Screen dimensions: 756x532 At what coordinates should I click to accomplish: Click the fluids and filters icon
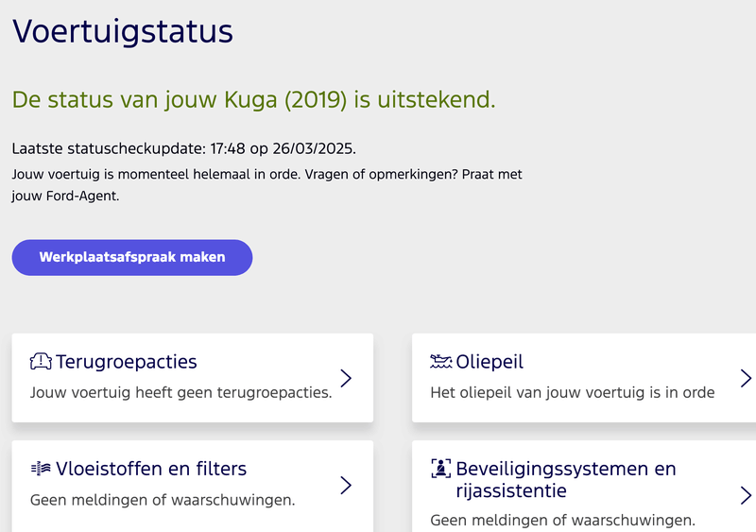click(x=41, y=468)
